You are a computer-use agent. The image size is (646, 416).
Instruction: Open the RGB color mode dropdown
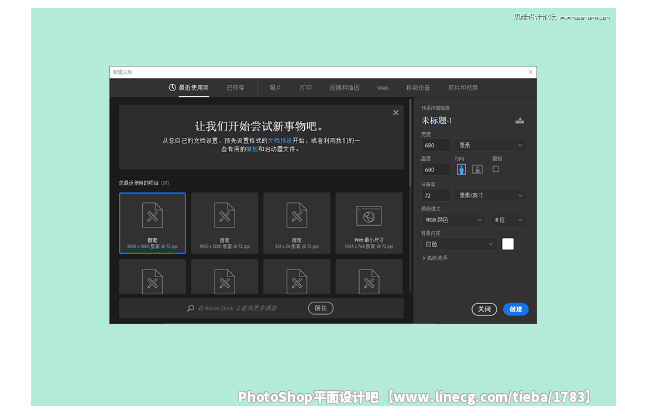pyautogui.click(x=453, y=220)
